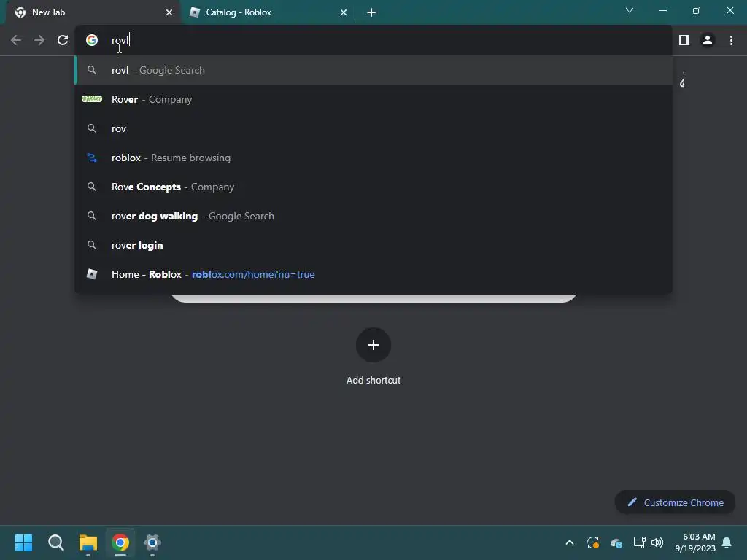Select 'rovl - Google Search' suggestion
The image size is (747, 560).
373,70
